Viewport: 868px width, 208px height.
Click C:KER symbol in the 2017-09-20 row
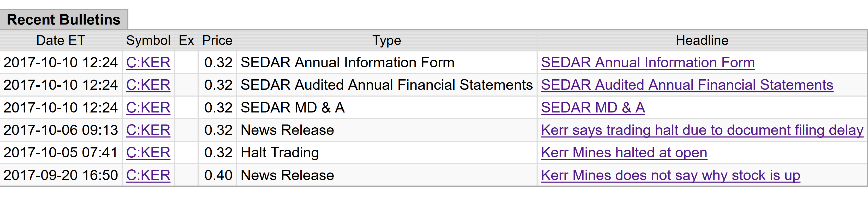(148, 175)
